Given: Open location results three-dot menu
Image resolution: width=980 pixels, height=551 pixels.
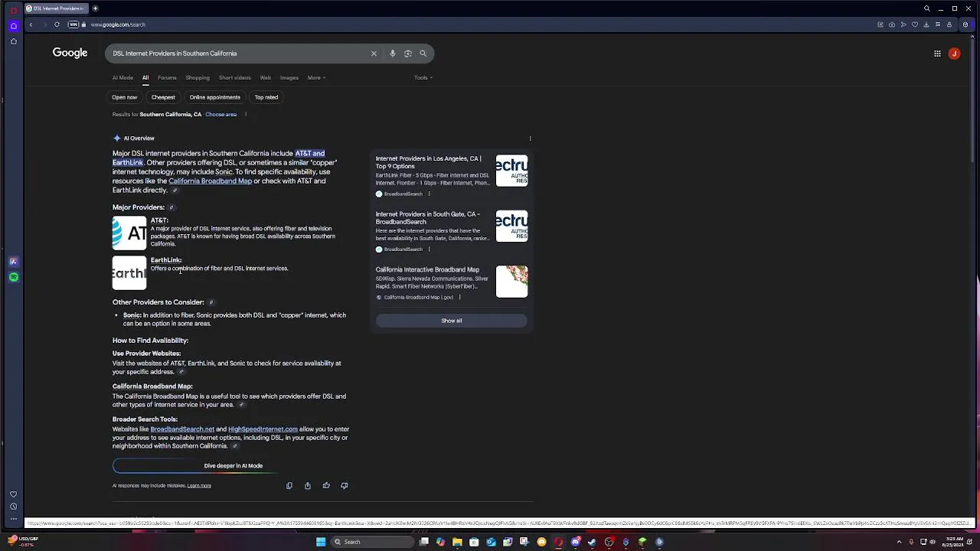Looking at the screenshot, I should tap(245, 114).
